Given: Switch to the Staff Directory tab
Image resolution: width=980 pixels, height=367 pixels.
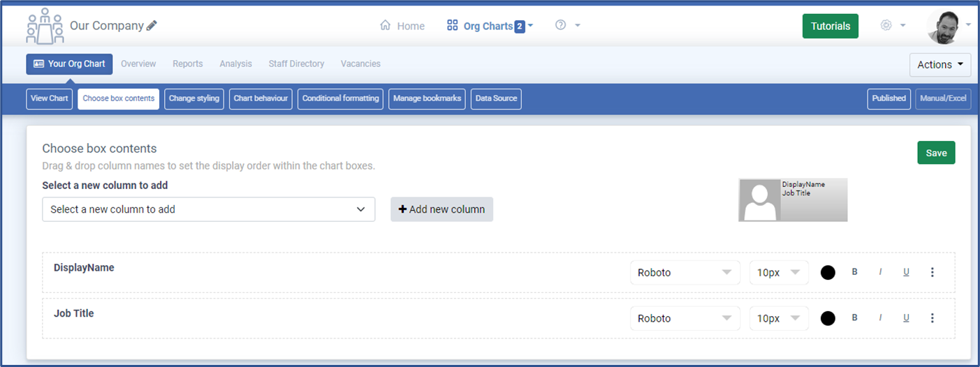Looking at the screenshot, I should tap(296, 63).
